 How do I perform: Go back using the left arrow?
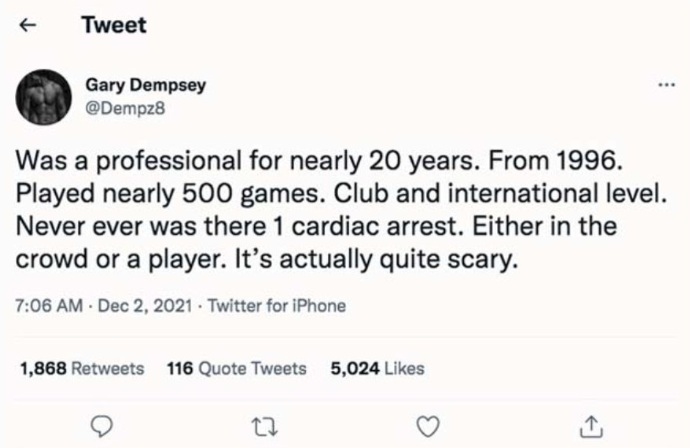(28, 27)
